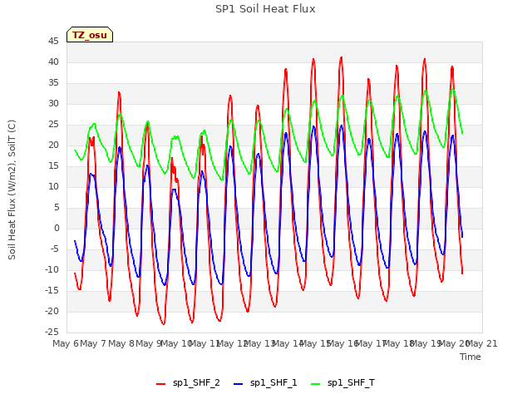The width and height of the screenshot is (532, 399).
Task: Click the -5 y-axis tick label
Action: tap(53, 249)
